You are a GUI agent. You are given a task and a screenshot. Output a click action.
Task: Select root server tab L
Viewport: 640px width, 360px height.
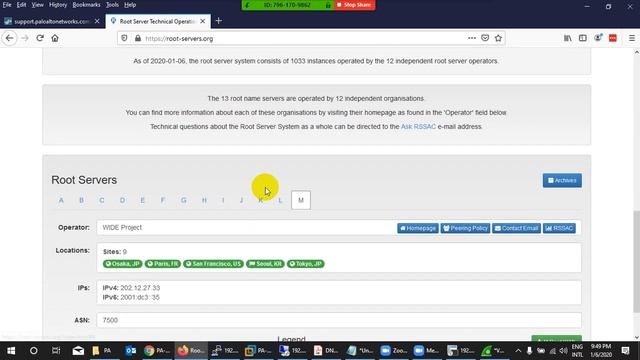pyautogui.click(x=280, y=200)
